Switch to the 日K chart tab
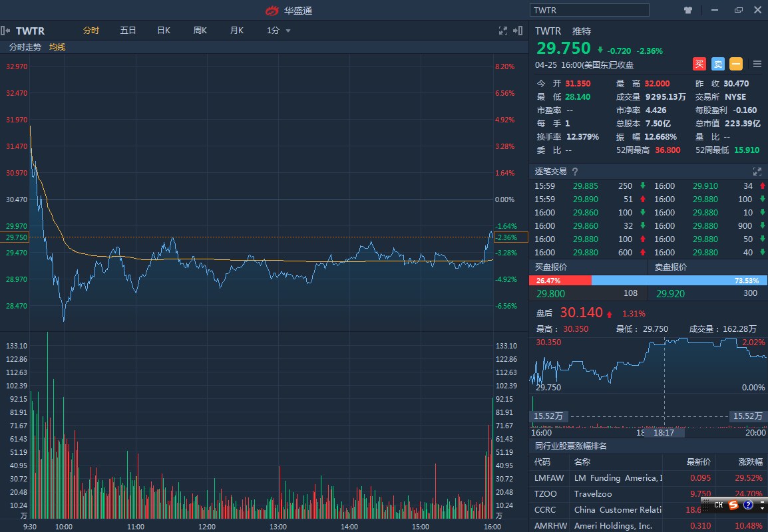This screenshot has width=768, height=532. (164, 31)
